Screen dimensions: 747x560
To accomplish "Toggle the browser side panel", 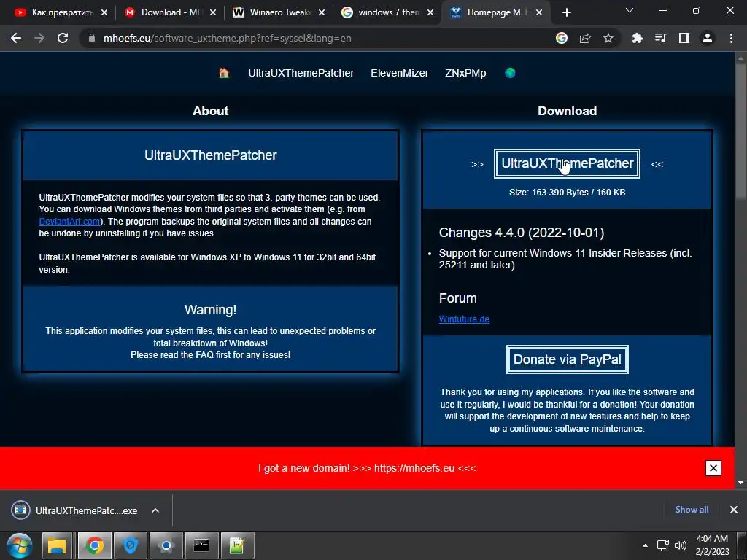I will (x=684, y=38).
